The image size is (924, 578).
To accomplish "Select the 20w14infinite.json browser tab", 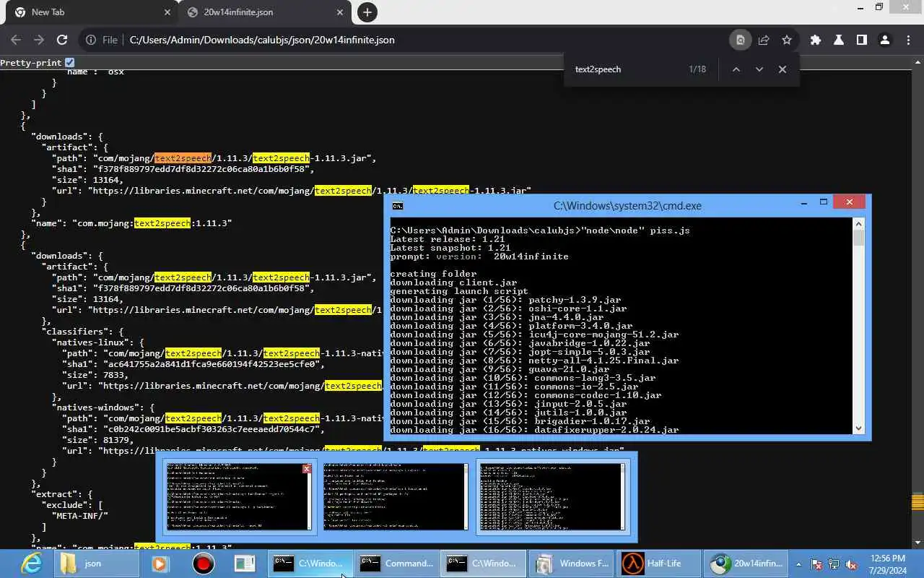I will (x=263, y=12).
